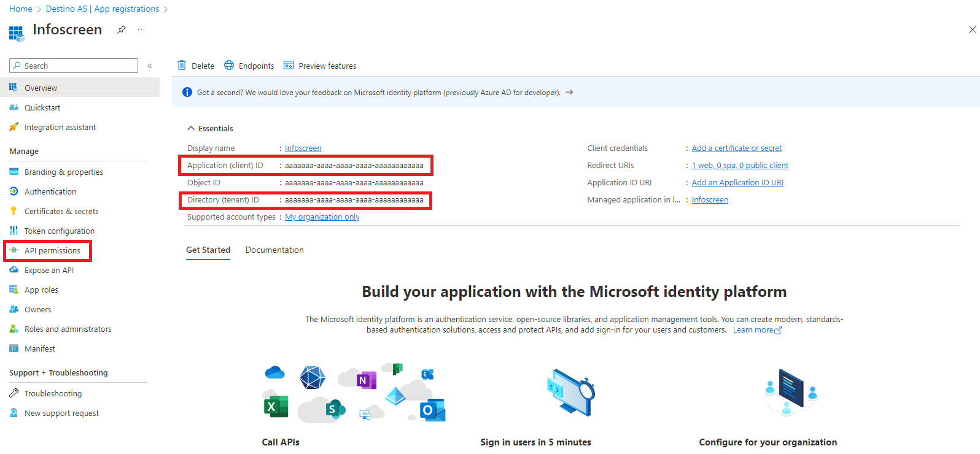Click the API permissions icon
Screen dimensions: 980x454
(x=14, y=250)
